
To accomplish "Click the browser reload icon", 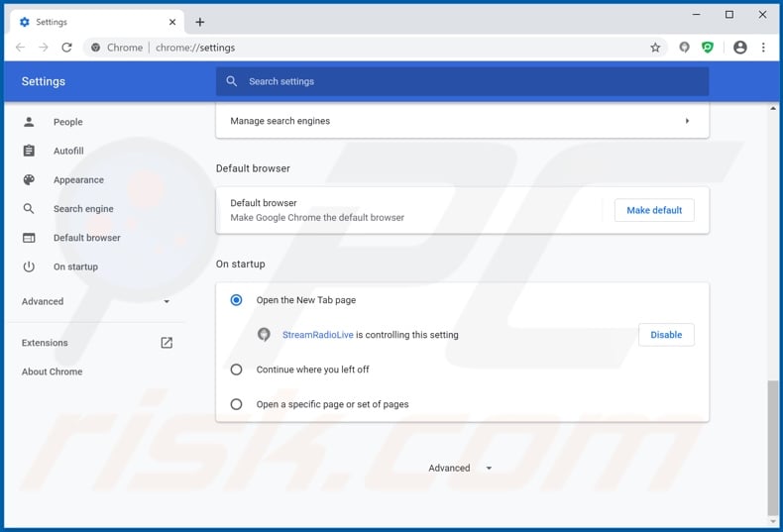I will (66, 48).
